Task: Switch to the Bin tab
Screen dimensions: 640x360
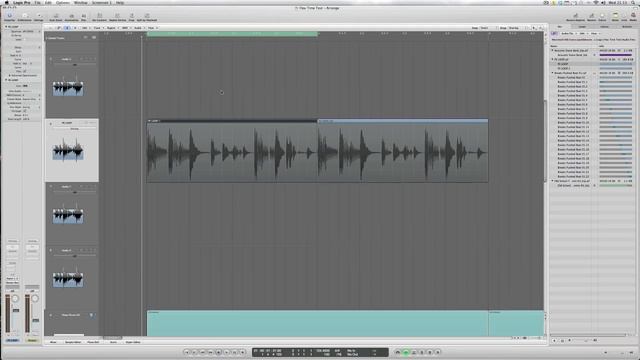Action: (x=560, y=27)
